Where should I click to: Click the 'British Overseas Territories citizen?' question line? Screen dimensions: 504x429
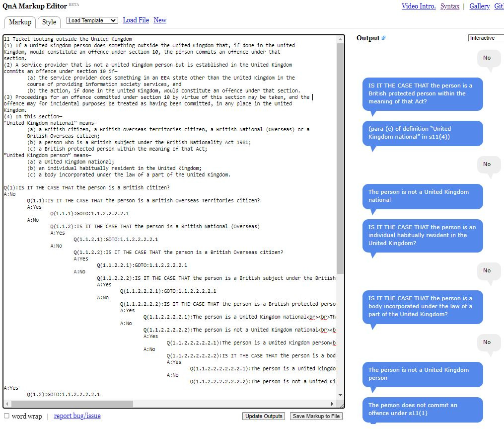[144, 200]
